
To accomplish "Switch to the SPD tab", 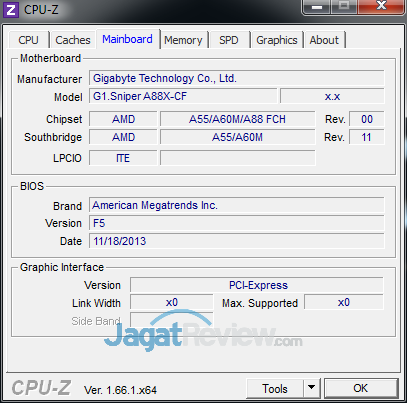I will [x=229, y=40].
